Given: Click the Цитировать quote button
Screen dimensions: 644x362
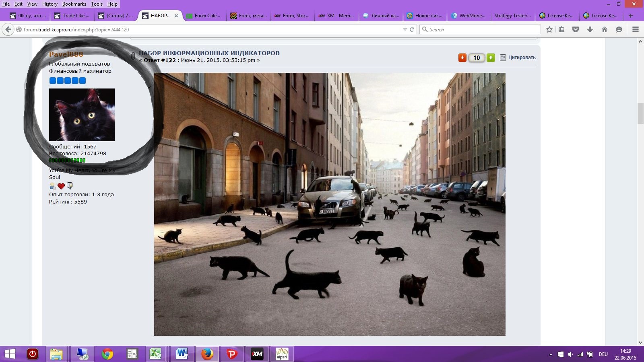Looking at the screenshot, I should point(518,58).
